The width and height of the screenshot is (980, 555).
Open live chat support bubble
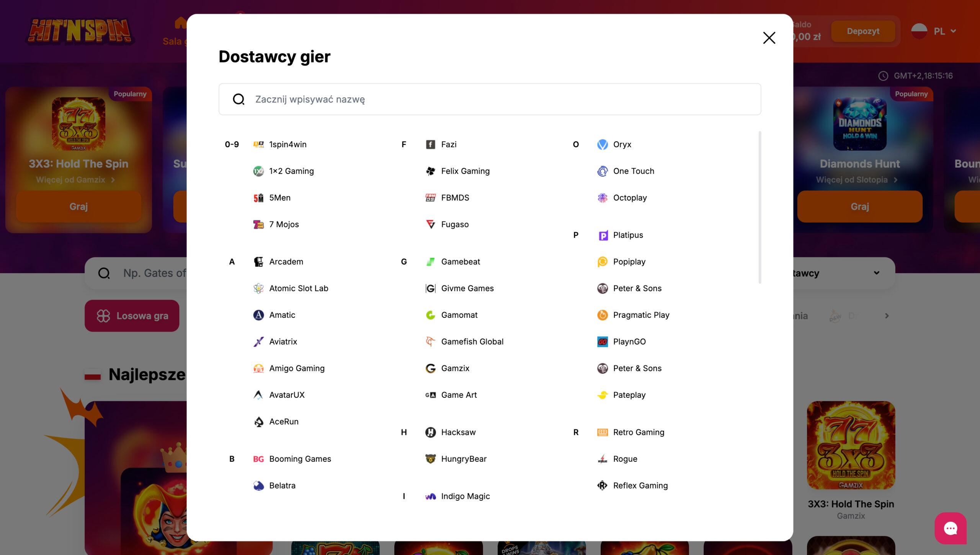pyautogui.click(x=950, y=529)
